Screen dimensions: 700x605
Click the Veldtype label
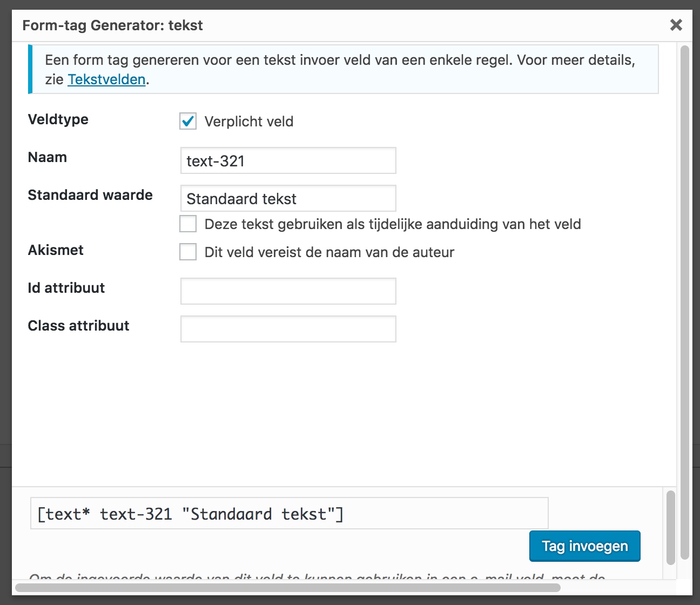[x=58, y=119]
